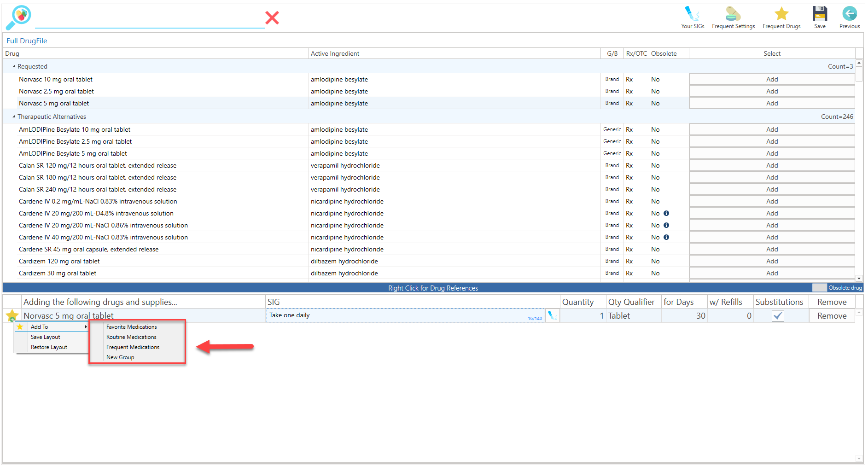Toggle the Substitutions checkbox for Norvasc 5 mg
The width and height of the screenshot is (868, 466).
[x=778, y=316]
